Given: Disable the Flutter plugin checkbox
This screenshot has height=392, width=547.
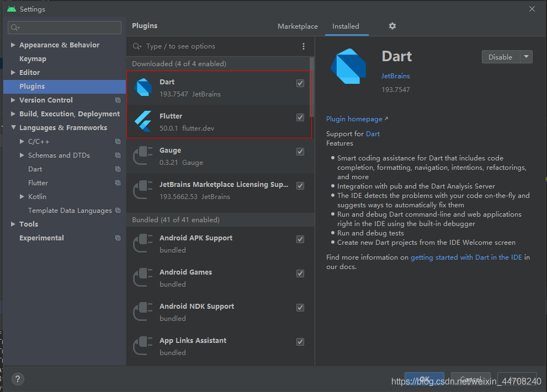Looking at the screenshot, I should coord(300,117).
